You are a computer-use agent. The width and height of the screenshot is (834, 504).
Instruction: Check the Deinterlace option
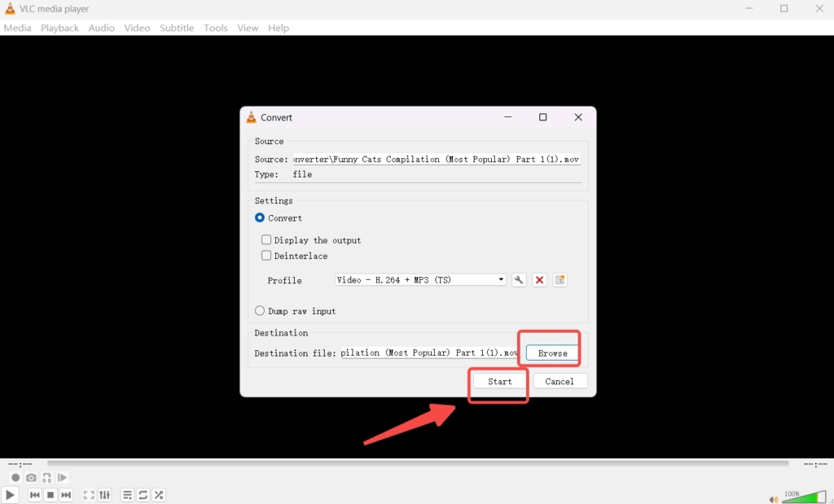click(266, 255)
